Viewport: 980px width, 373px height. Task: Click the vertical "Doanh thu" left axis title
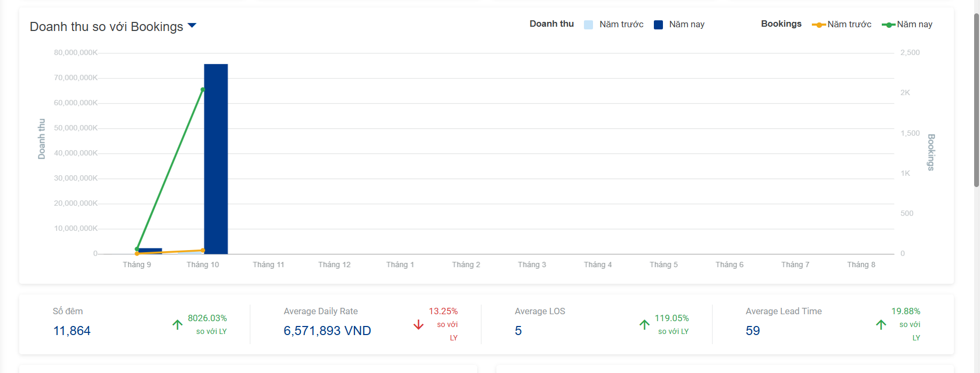42,139
